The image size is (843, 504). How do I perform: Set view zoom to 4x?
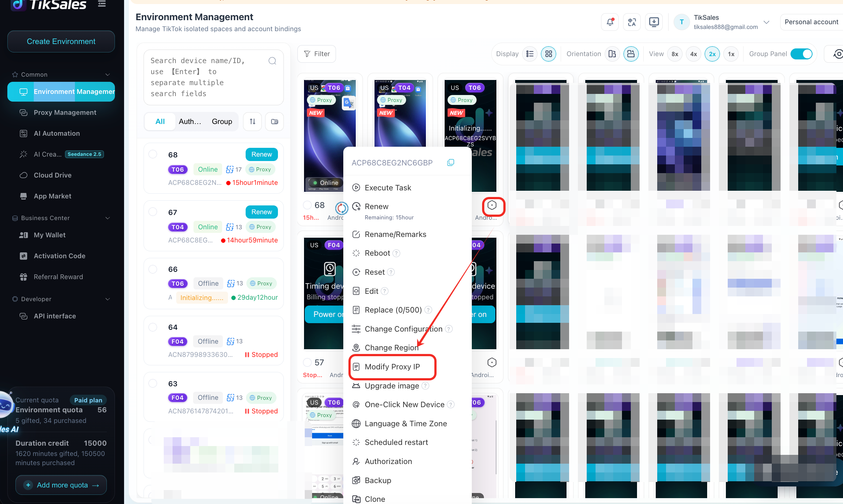pos(694,54)
